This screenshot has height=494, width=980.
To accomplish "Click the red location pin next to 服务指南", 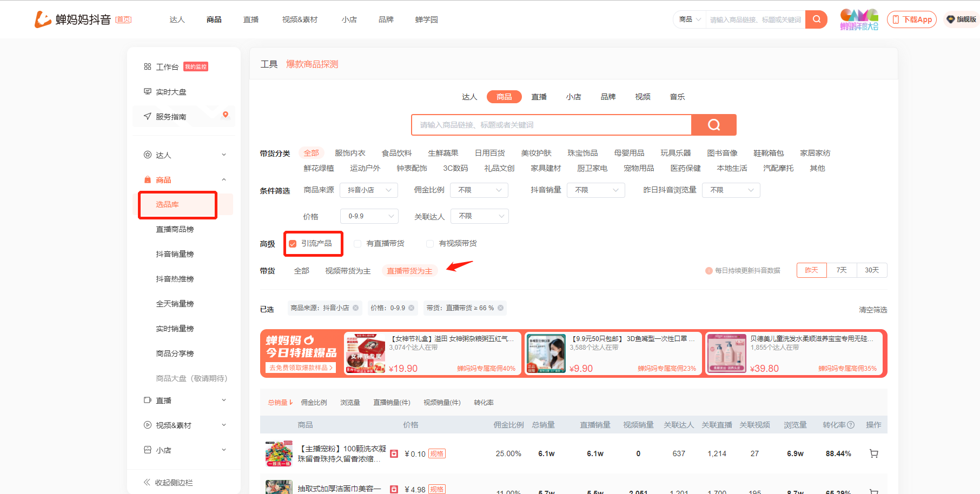I will 226,115.
